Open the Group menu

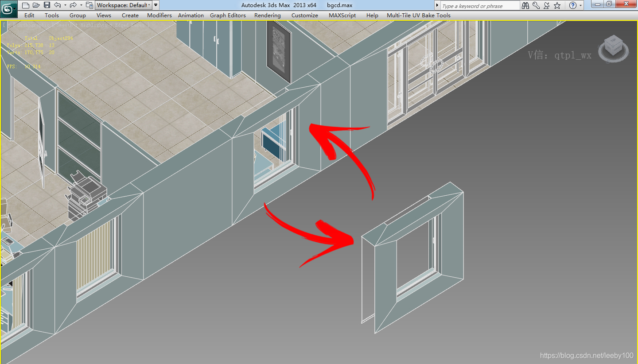tap(78, 15)
